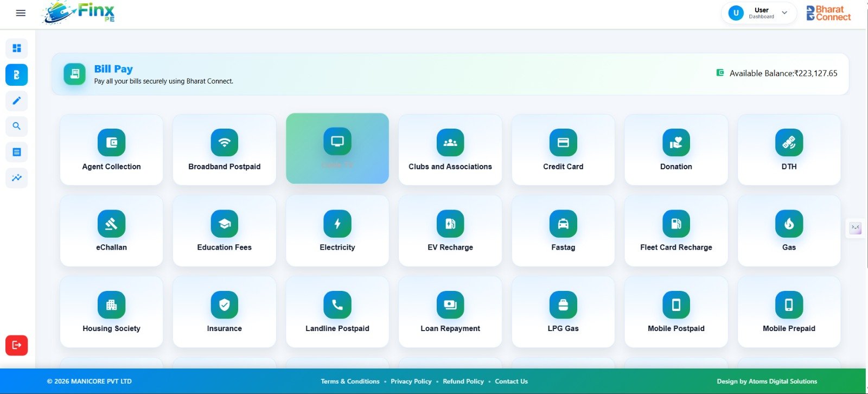Click the Housing Society building icon
The image size is (868, 394).
click(x=111, y=305)
